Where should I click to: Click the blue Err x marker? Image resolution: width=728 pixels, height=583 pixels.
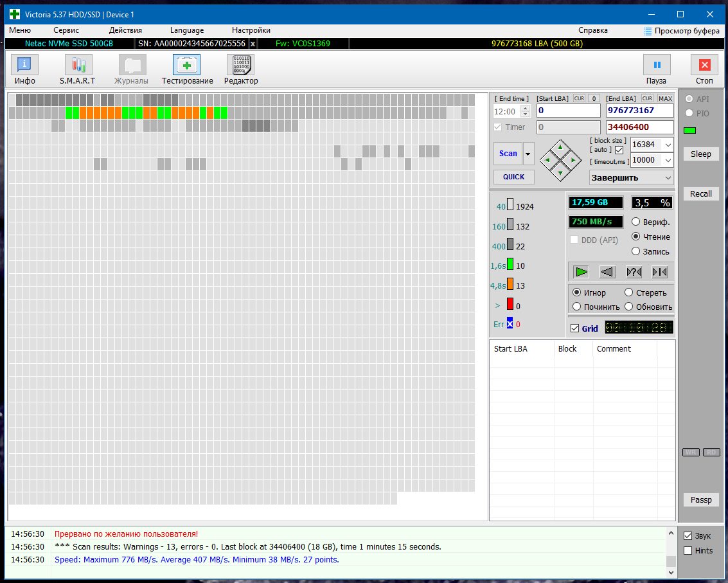510,323
